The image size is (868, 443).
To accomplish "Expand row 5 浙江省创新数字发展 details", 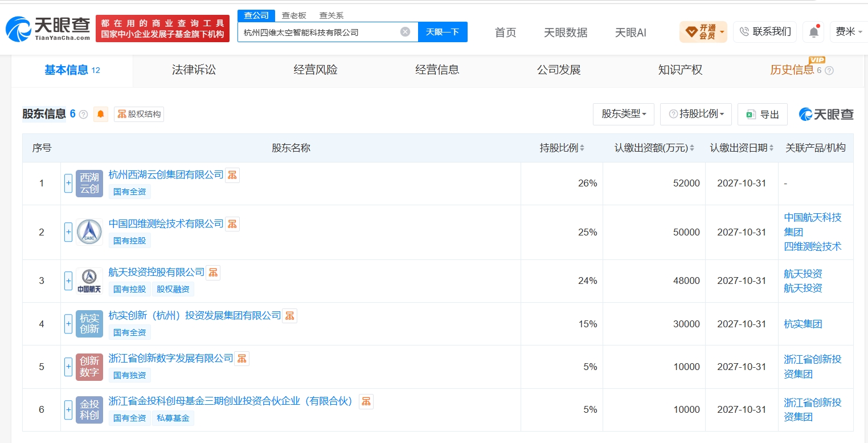I will point(68,367).
